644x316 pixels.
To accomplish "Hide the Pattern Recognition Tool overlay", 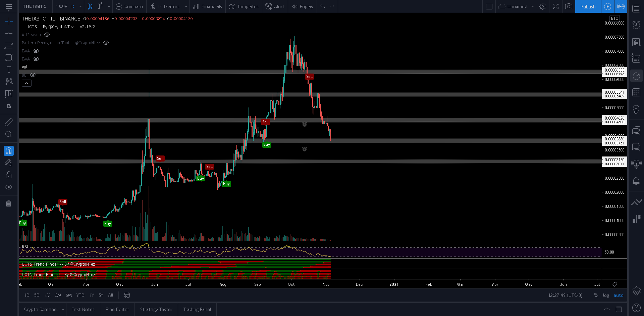I will pyautogui.click(x=106, y=43).
